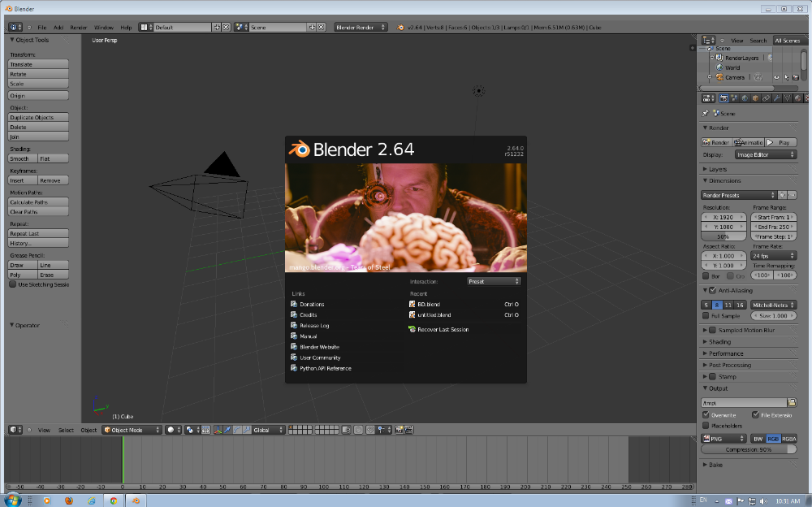Open the outliner Search menu
812x507 pixels.
[x=758, y=41]
